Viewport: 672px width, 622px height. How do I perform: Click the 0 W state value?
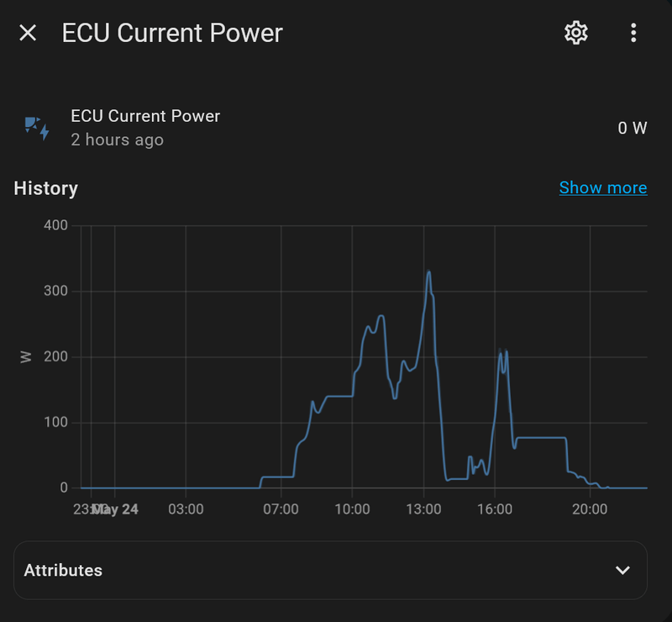pos(632,128)
